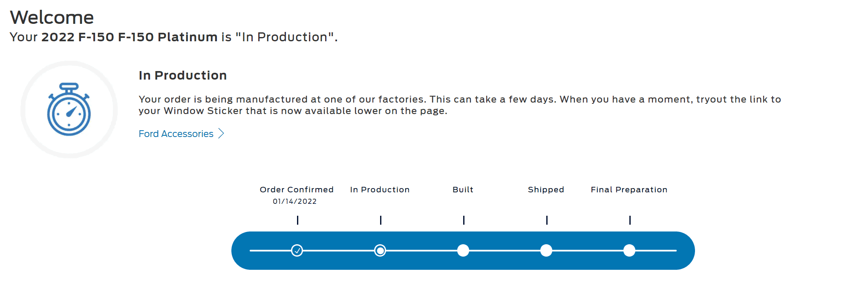868x300 pixels.
Task: Click the In Production heading
Action: [183, 75]
